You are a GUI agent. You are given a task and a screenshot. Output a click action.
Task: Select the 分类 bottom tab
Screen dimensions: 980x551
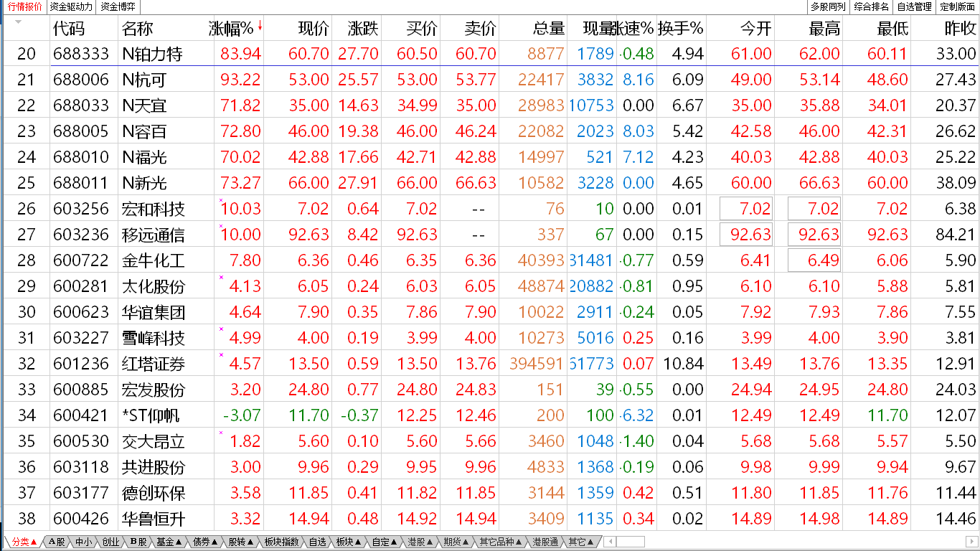pyautogui.click(x=24, y=542)
